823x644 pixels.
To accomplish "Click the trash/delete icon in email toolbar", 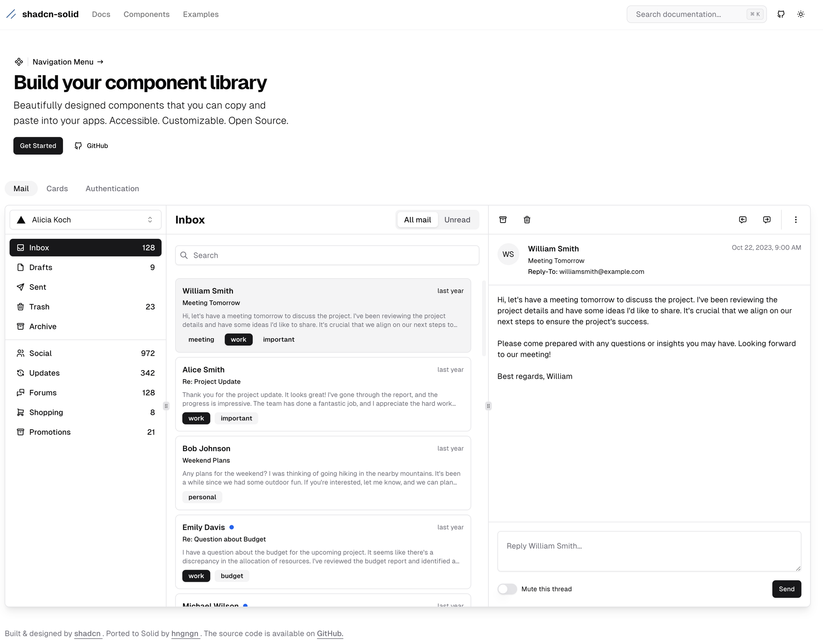I will [528, 220].
